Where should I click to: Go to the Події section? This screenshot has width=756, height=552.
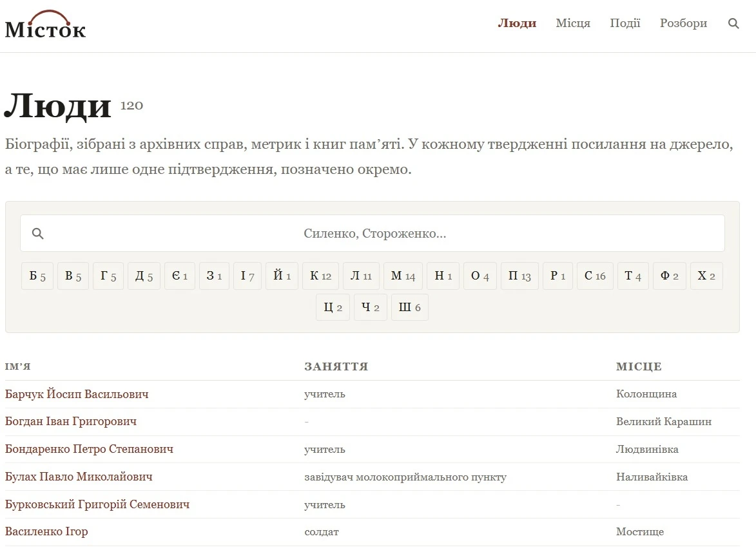tap(625, 23)
